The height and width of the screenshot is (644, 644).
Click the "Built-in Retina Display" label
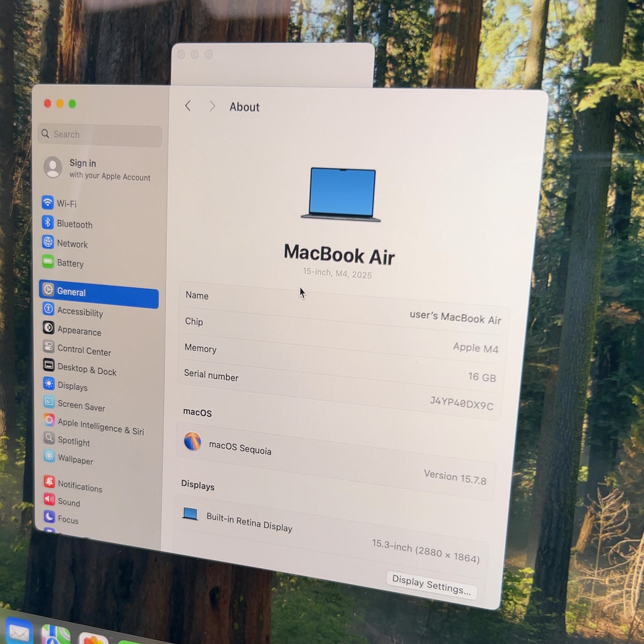coord(249,522)
